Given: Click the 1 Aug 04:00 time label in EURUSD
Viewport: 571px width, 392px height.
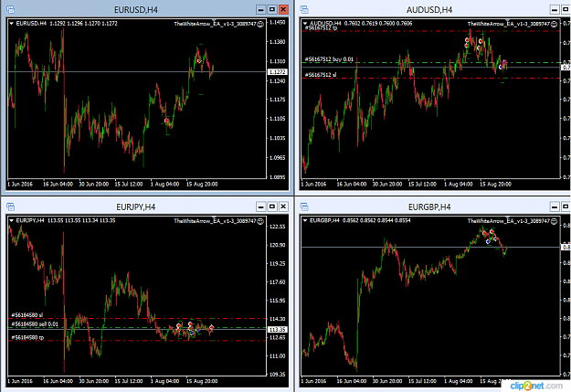Looking at the screenshot, I should pos(165,184).
